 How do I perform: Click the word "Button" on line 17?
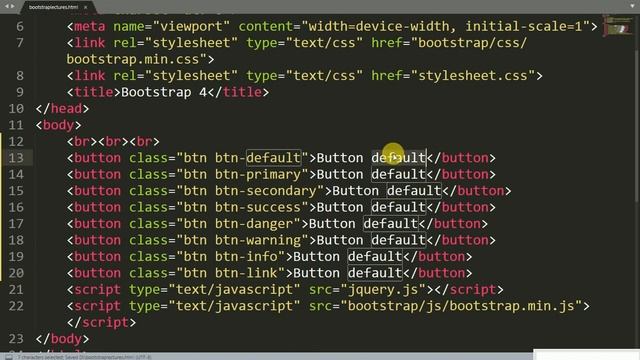click(x=332, y=224)
